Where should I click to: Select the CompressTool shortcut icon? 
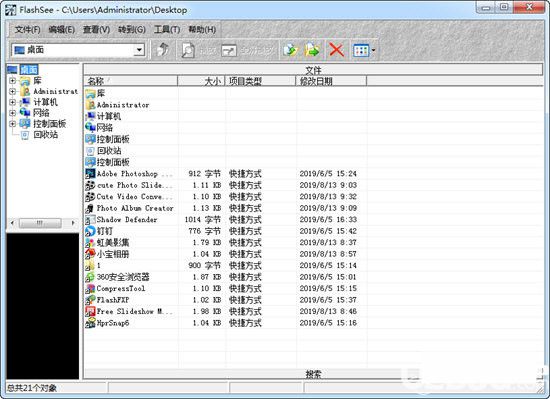click(x=90, y=289)
